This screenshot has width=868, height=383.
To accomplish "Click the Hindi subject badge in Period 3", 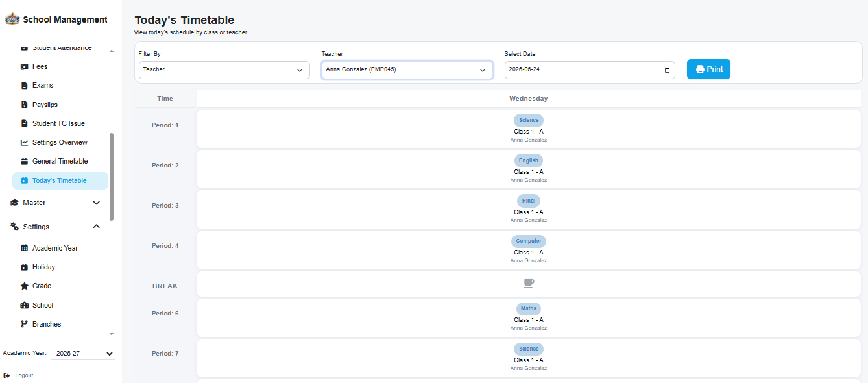I will coord(529,201).
